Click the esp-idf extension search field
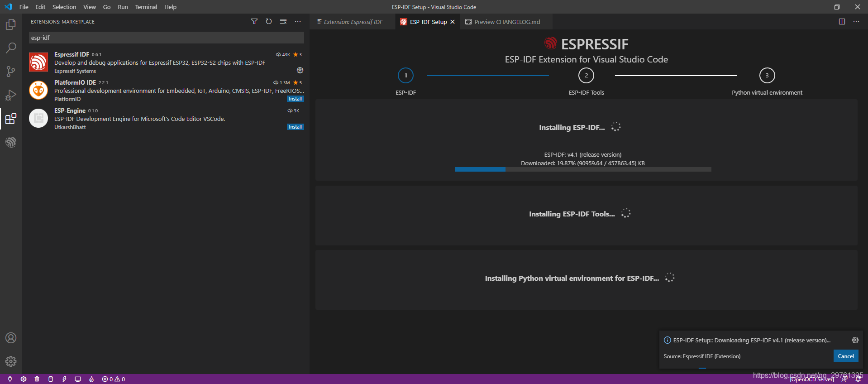Image resolution: width=868 pixels, height=384 pixels. [167, 38]
